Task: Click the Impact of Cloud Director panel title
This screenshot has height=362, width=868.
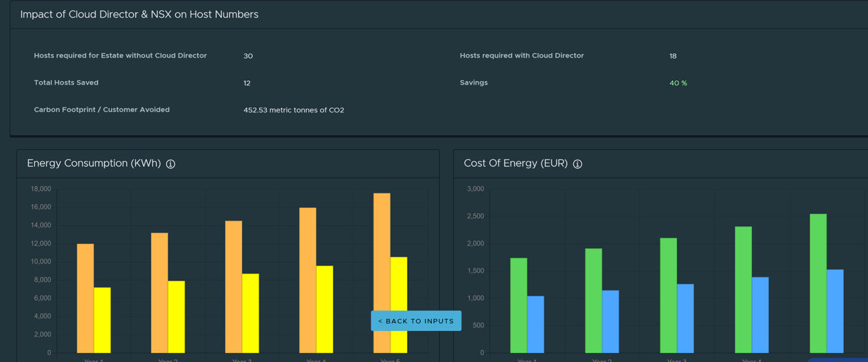Action: [x=139, y=15]
